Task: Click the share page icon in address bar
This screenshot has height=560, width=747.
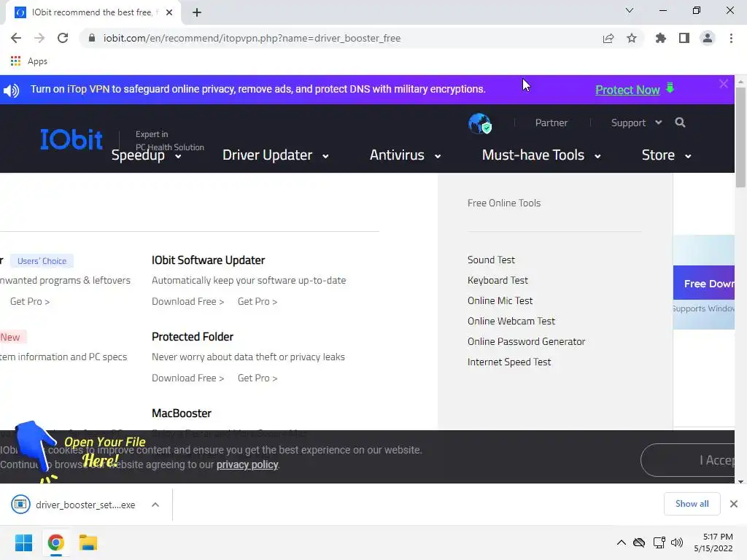Action: (608, 38)
